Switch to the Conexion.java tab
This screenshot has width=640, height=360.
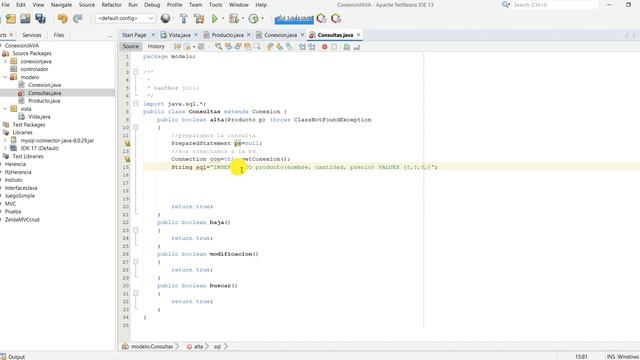pos(280,35)
